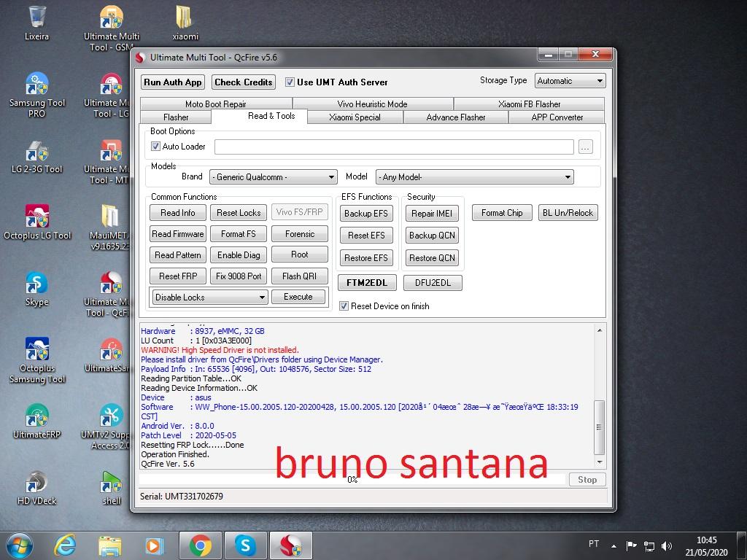Toggle Use UMT Auth Server checkbox
Screen dimensions: 747x560
click(290, 82)
